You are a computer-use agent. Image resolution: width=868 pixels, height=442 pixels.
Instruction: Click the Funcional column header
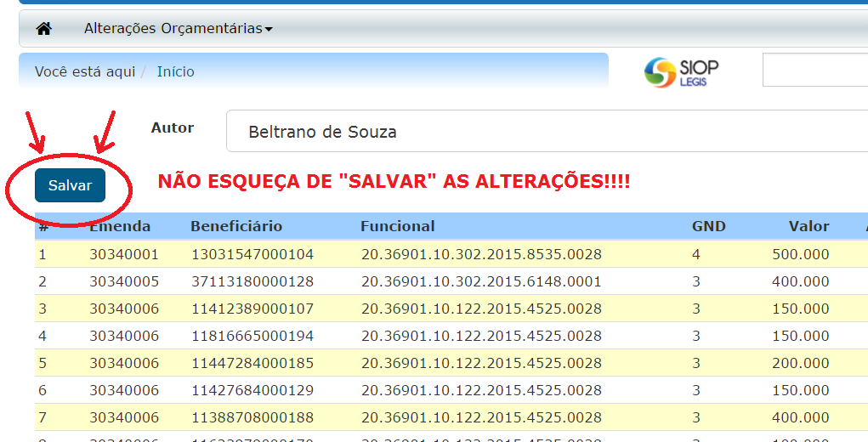[x=397, y=226]
